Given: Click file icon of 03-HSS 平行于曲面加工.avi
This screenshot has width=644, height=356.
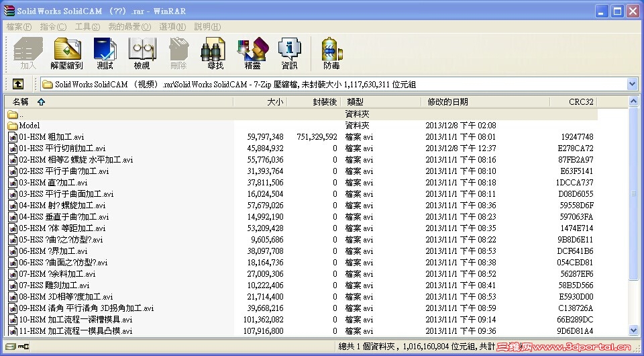Looking at the screenshot, I should pyautogui.click(x=13, y=194).
